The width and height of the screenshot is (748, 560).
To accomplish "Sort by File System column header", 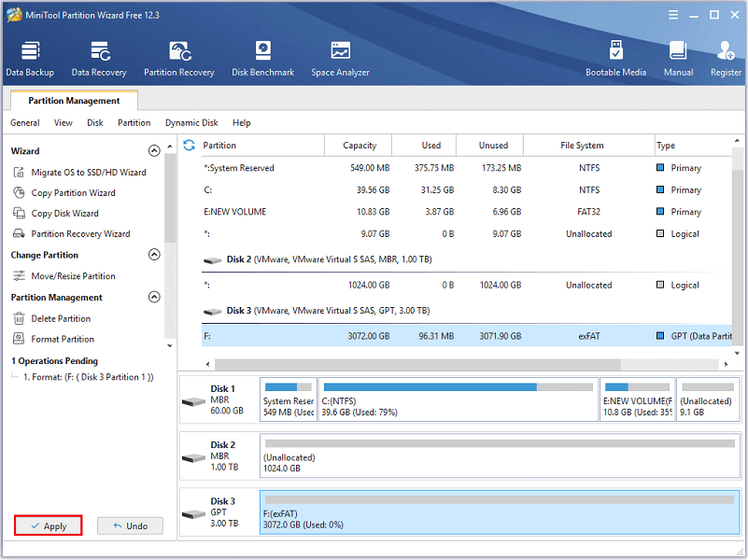I will coord(589,146).
